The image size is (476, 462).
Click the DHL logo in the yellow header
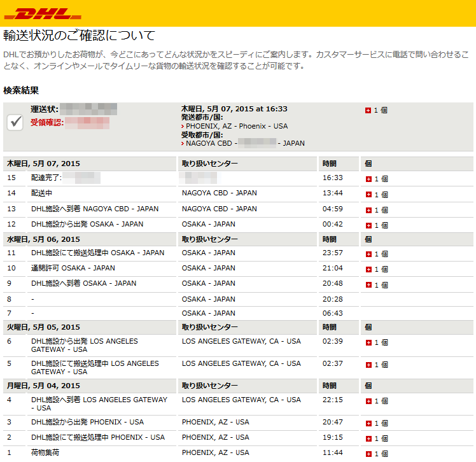click(x=43, y=13)
